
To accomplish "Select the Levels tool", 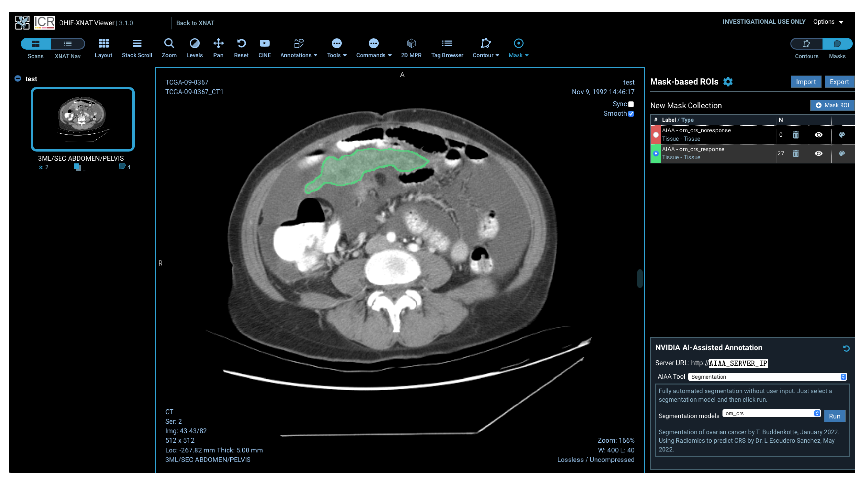I will click(195, 47).
